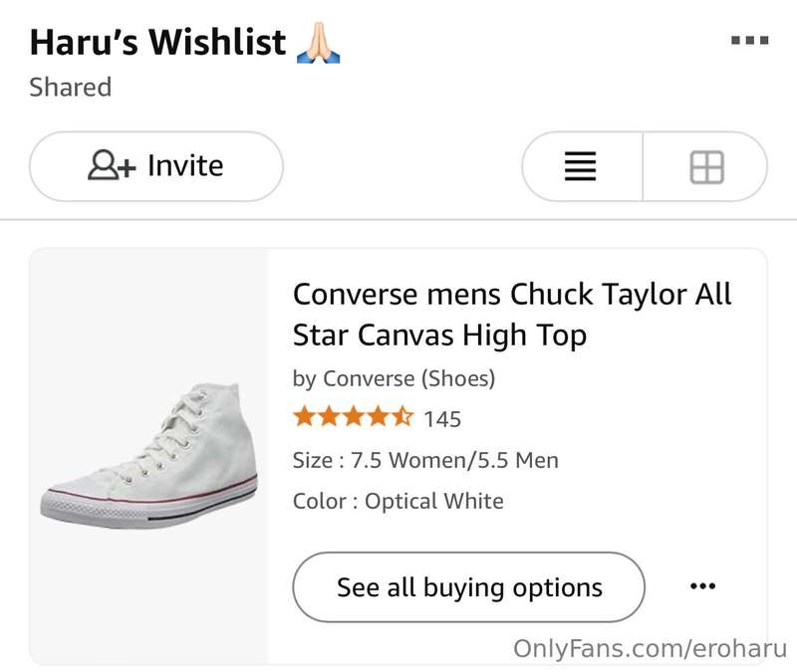Switch to list view layout

coord(581,167)
